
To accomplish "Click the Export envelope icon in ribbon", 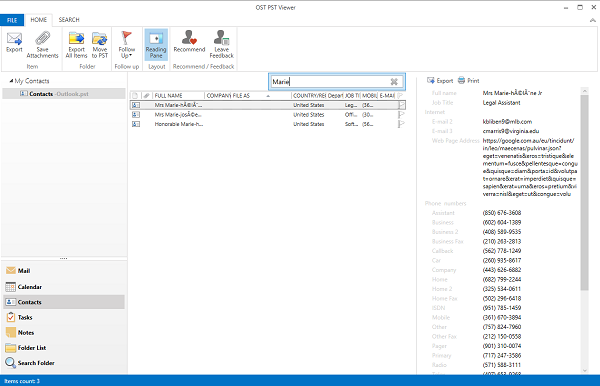I will click(14, 38).
